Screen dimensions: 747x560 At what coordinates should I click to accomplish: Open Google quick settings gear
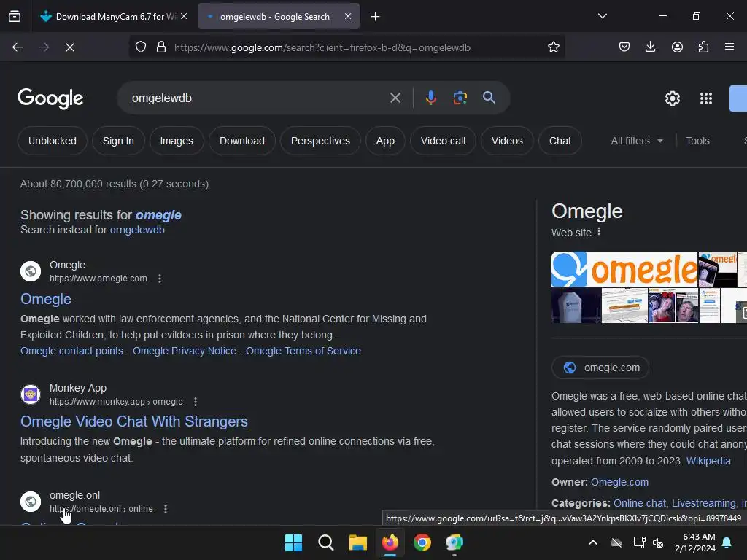(672, 98)
